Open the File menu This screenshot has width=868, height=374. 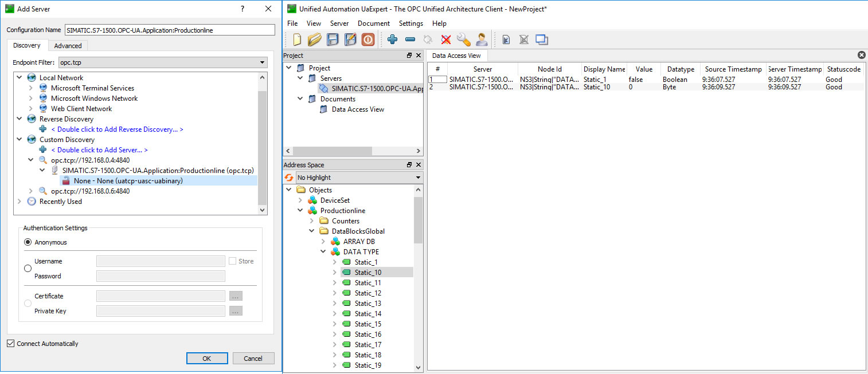tap(292, 23)
